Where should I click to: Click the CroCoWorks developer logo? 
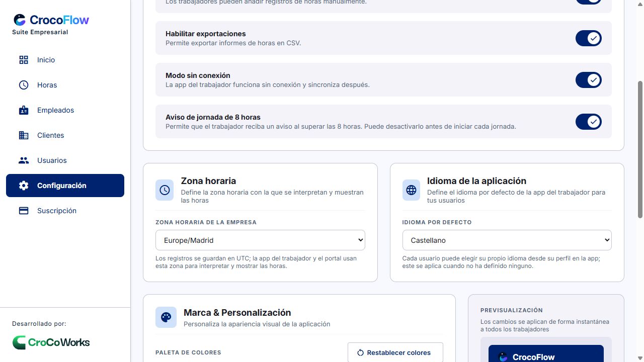pos(51,342)
